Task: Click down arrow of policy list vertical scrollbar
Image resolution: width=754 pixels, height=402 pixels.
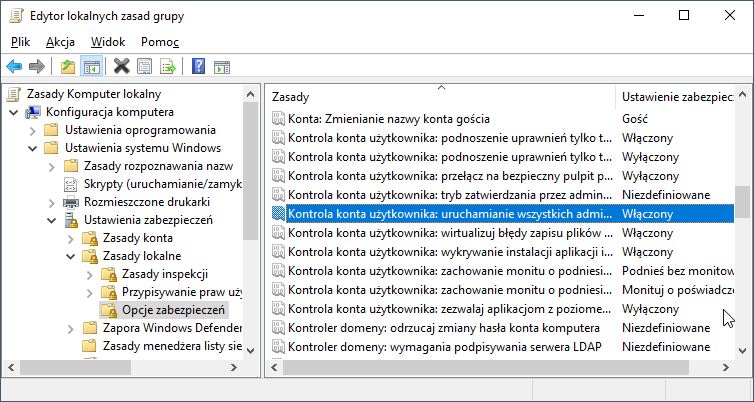Action: point(742,350)
